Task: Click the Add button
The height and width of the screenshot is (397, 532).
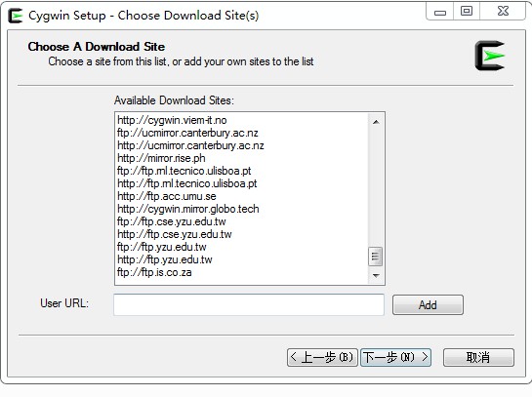Action: (x=428, y=304)
